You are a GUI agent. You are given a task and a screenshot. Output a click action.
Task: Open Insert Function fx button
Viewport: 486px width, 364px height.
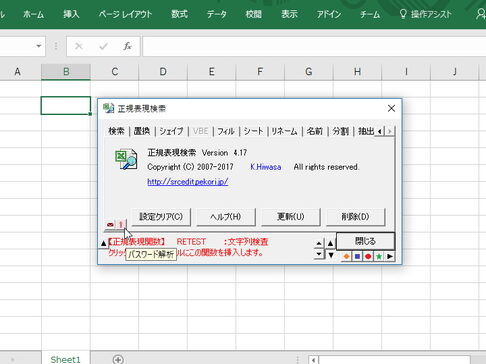(x=127, y=46)
